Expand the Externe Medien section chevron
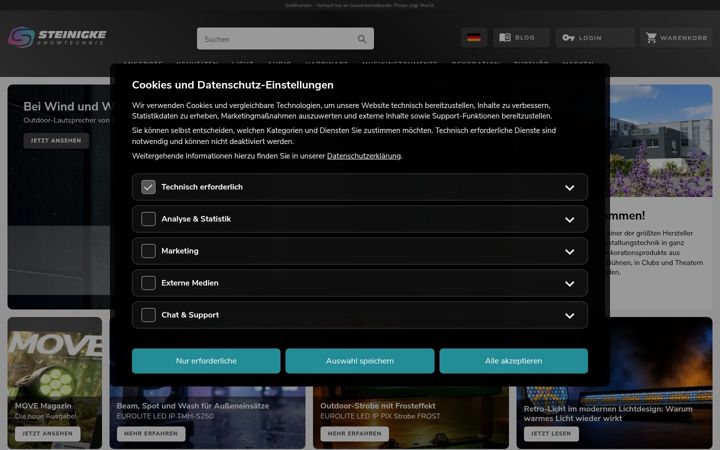 [x=569, y=284]
